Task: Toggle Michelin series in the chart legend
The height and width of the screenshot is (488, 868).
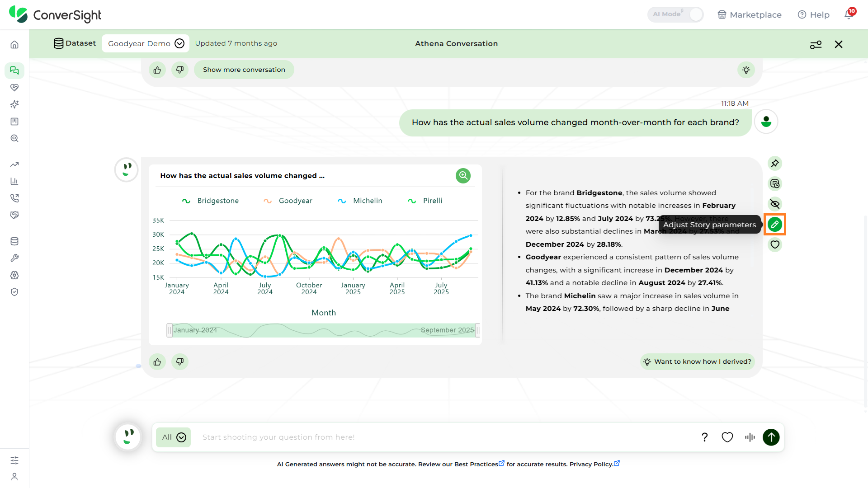Action: 360,201
